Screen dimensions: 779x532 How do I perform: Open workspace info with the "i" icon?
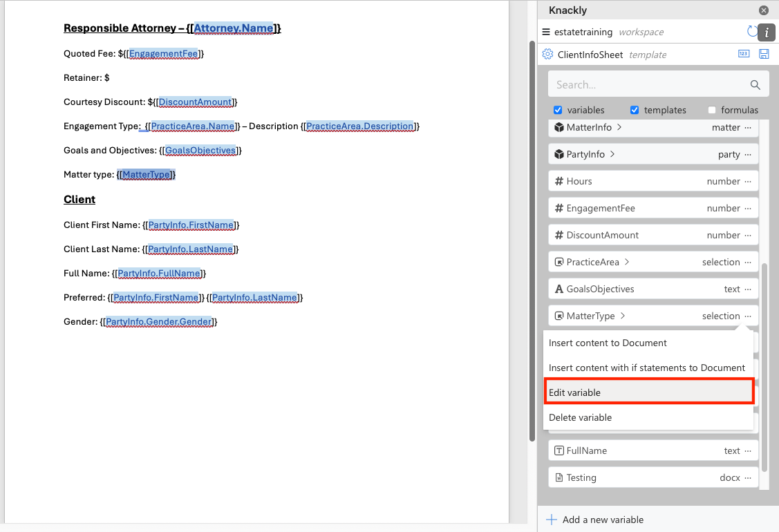pyautogui.click(x=765, y=31)
